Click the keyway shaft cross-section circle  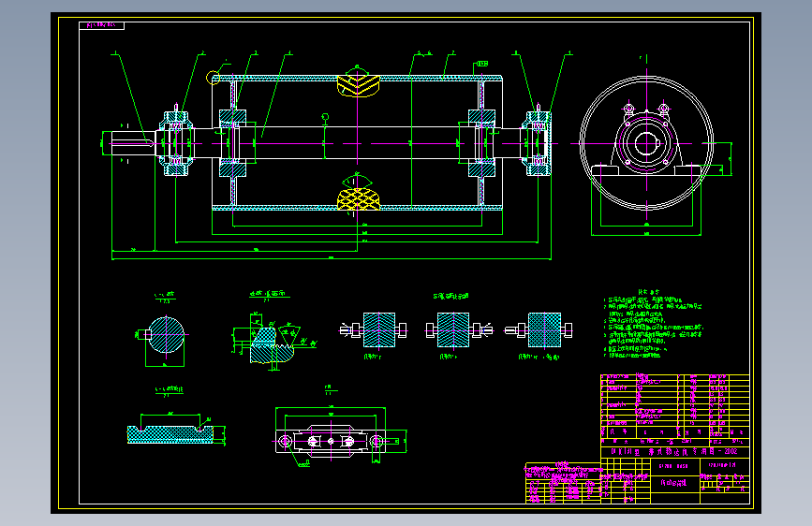tap(166, 335)
